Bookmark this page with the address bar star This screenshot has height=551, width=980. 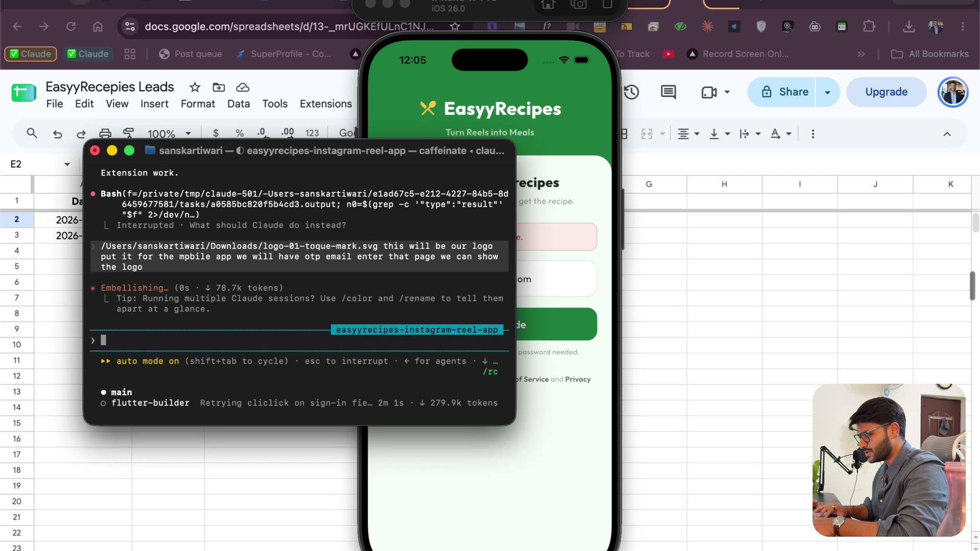(455, 27)
